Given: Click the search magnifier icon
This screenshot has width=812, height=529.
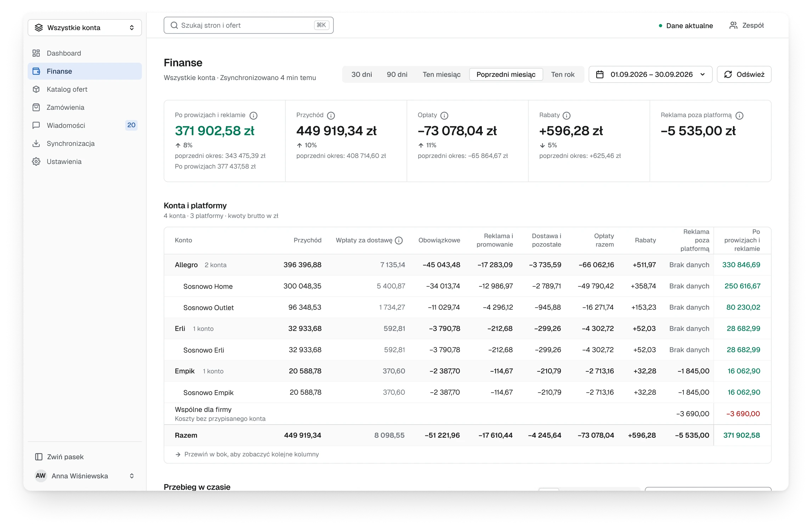Looking at the screenshot, I should (174, 25).
